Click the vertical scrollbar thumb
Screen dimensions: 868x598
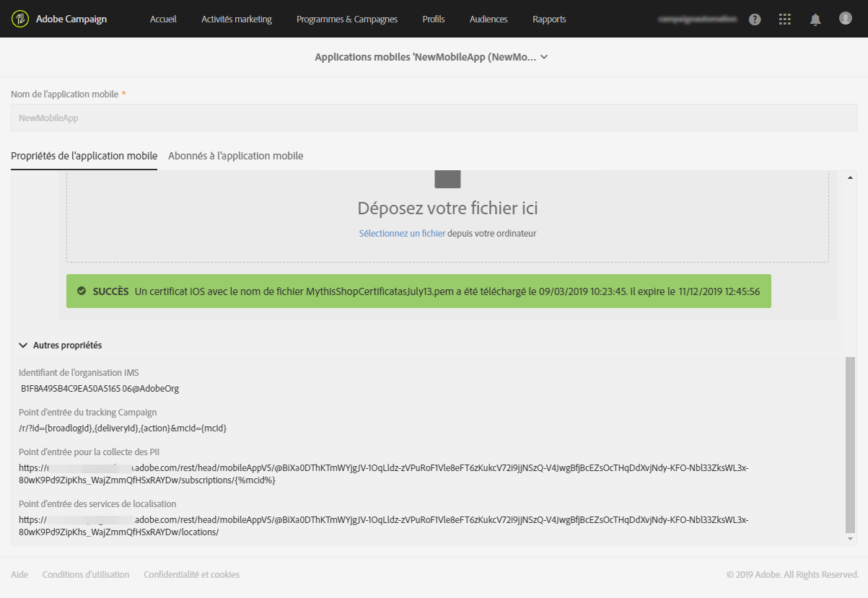coord(850,444)
